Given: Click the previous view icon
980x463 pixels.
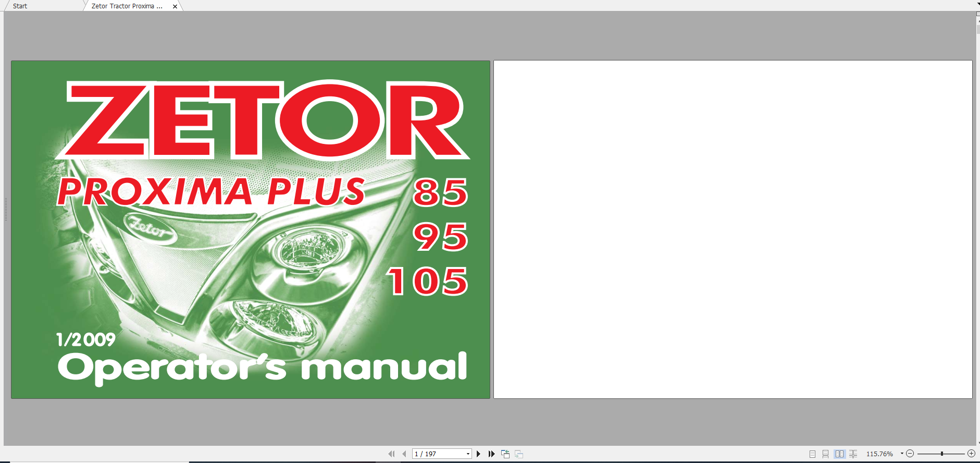Looking at the screenshot, I should tap(505, 454).
